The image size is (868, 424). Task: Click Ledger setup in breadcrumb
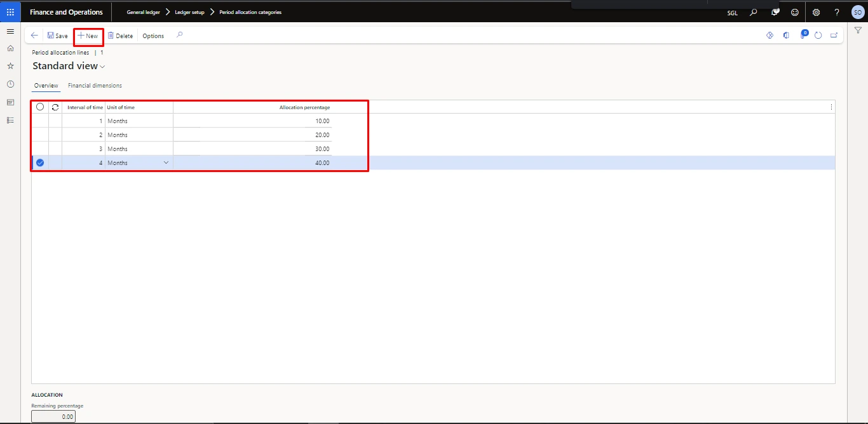point(190,13)
